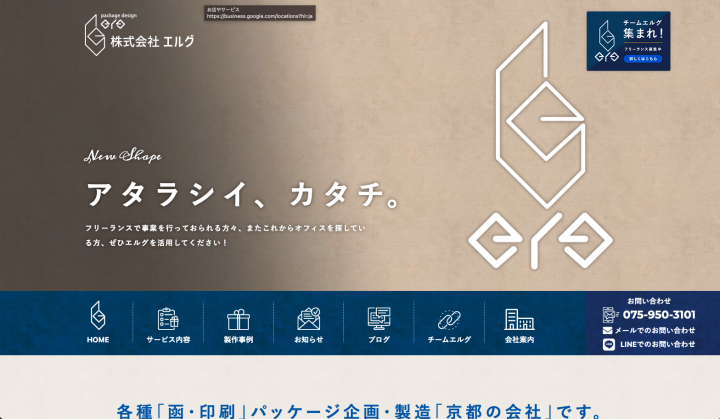Image resolution: width=720 pixels, height=419 pixels.
Task: Open the ブログ monitor icon
Action: (379, 318)
